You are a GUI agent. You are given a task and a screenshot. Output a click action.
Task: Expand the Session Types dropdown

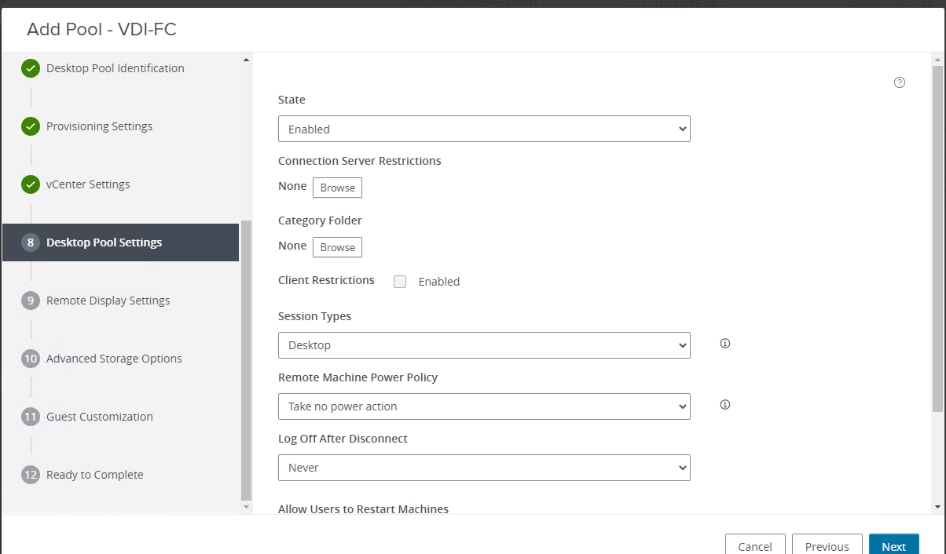click(484, 345)
